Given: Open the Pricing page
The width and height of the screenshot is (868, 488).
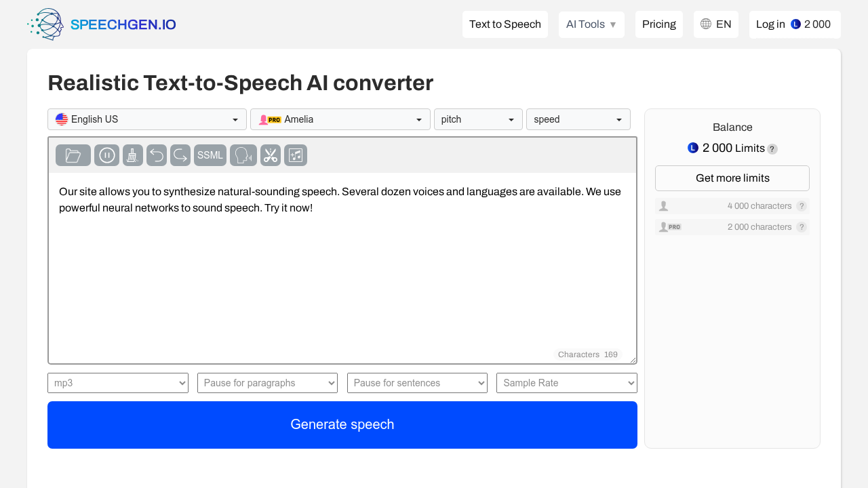Looking at the screenshot, I should (x=658, y=24).
